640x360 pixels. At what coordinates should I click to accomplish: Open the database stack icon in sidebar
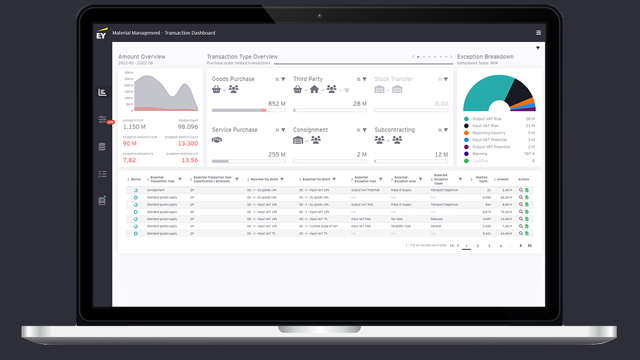pos(102,147)
